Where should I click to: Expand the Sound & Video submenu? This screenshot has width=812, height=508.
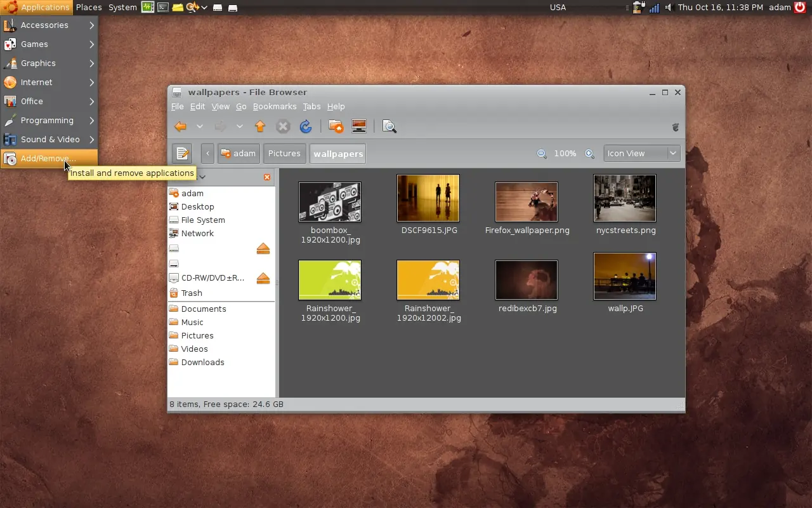[49, 140]
